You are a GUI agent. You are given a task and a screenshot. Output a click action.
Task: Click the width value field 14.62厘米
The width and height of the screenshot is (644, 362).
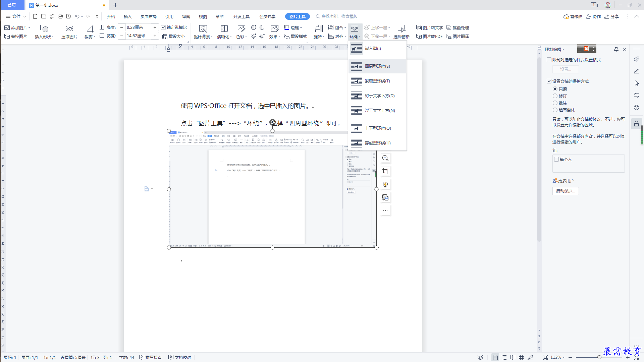139,36
